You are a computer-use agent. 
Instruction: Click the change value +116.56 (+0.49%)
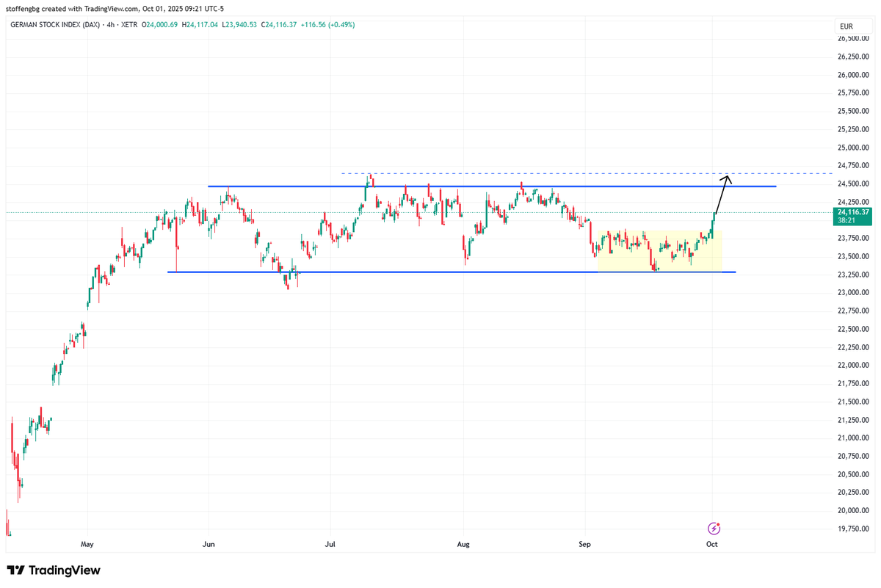[327, 25]
